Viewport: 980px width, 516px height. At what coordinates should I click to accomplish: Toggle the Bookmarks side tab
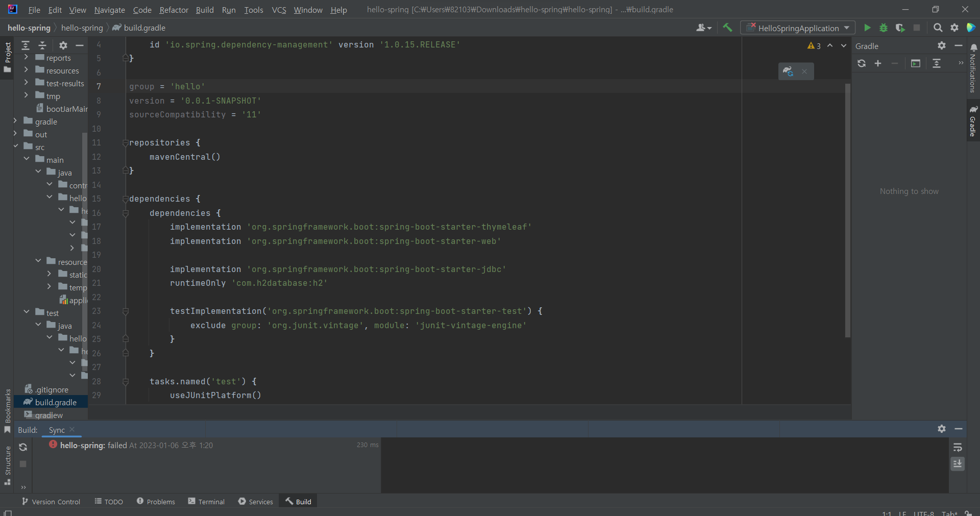coord(7,411)
